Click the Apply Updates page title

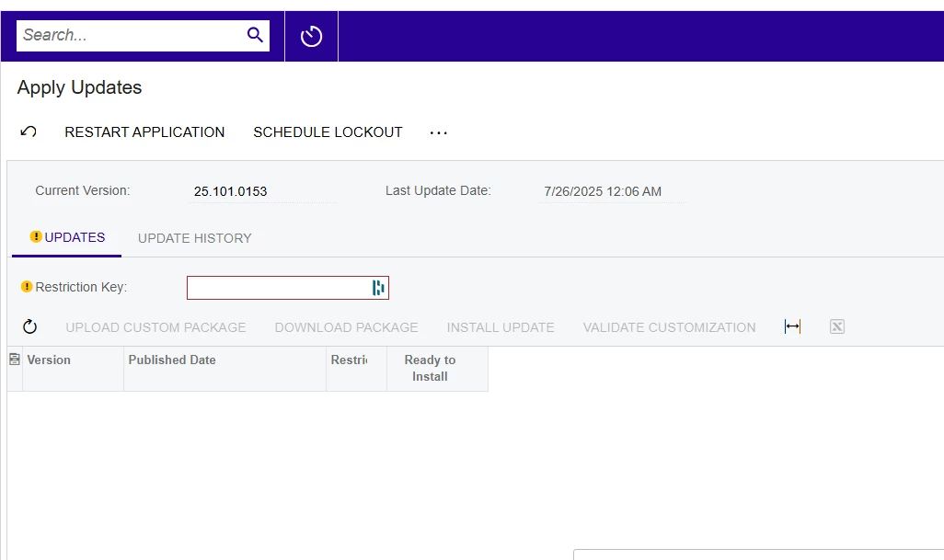click(x=79, y=88)
